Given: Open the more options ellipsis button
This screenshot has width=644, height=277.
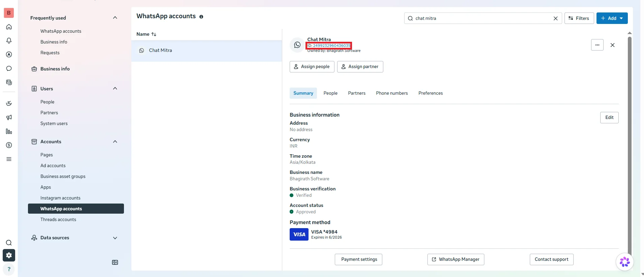Looking at the screenshot, I should [597, 45].
